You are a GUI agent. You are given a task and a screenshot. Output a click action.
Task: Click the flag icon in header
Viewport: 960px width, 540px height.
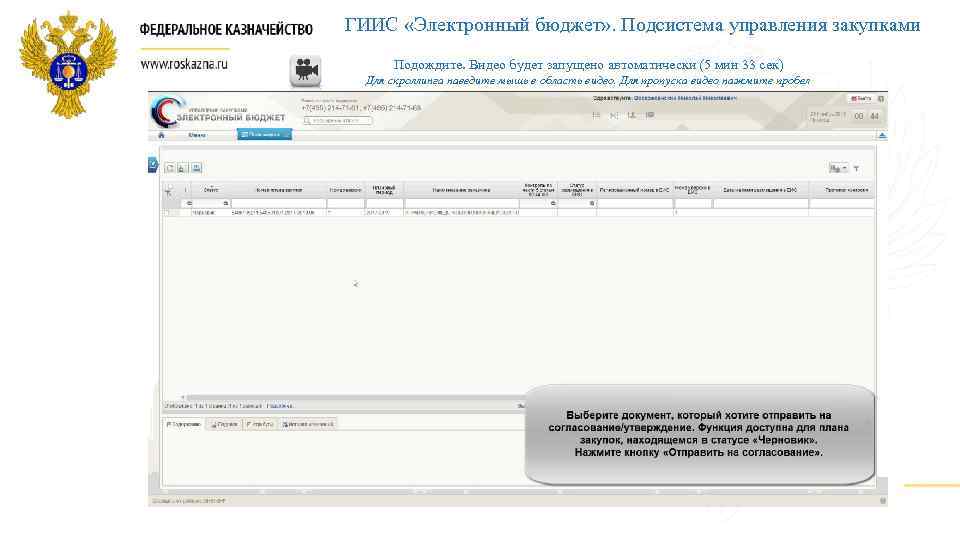pyautogui.click(x=650, y=115)
